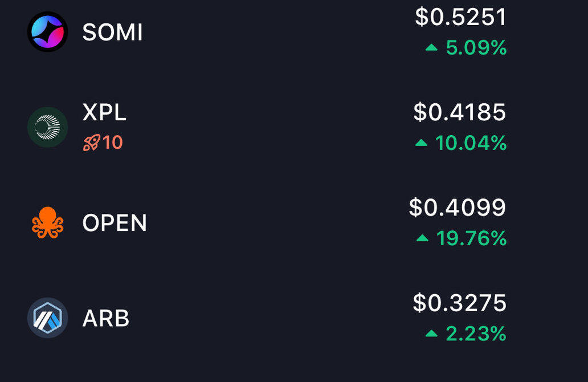The width and height of the screenshot is (588, 382).
Task: Tap the rocket icon under XPL
Action: (x=91, y=143)
